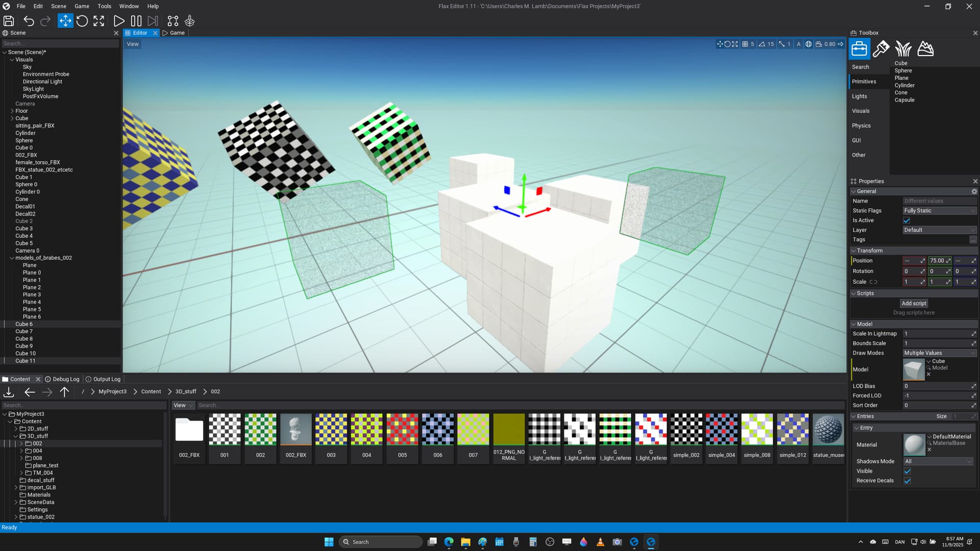This screenshot has width=980, height=551.
Task: Select the 005 red checker material thumbnail
Action: pos(402,430)
